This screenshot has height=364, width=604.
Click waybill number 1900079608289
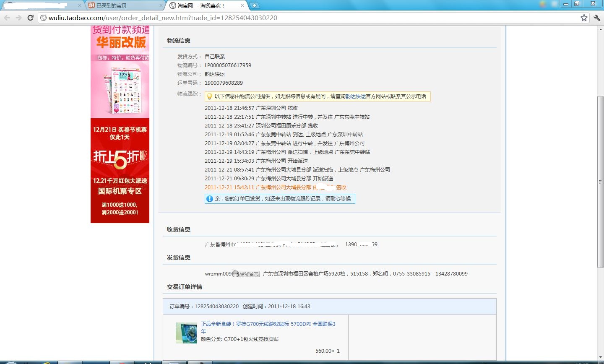point(224,83)
